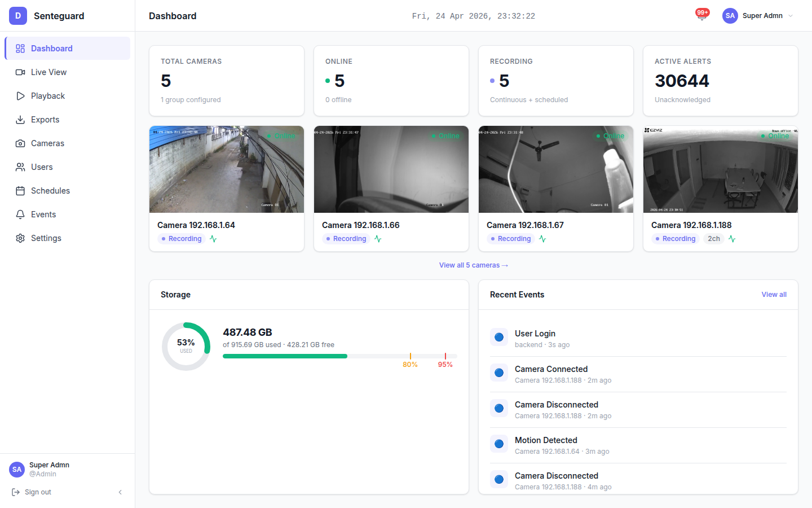Click the Dashboard grid icon in sidebar

point(20,49)
